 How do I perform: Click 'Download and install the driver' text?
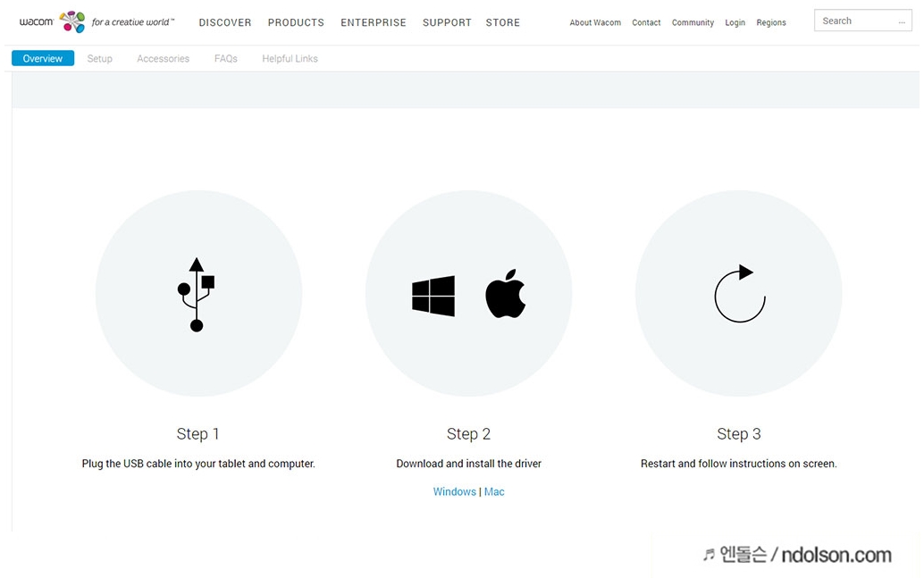468,464
